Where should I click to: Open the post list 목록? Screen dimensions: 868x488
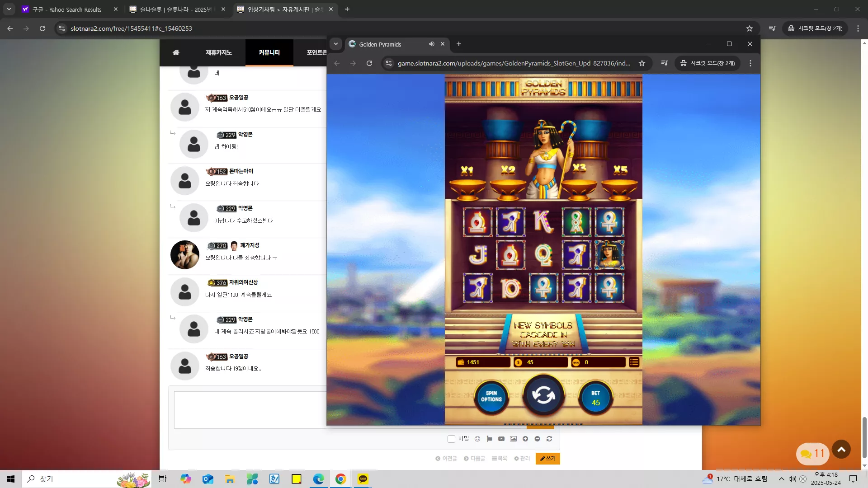499,459
